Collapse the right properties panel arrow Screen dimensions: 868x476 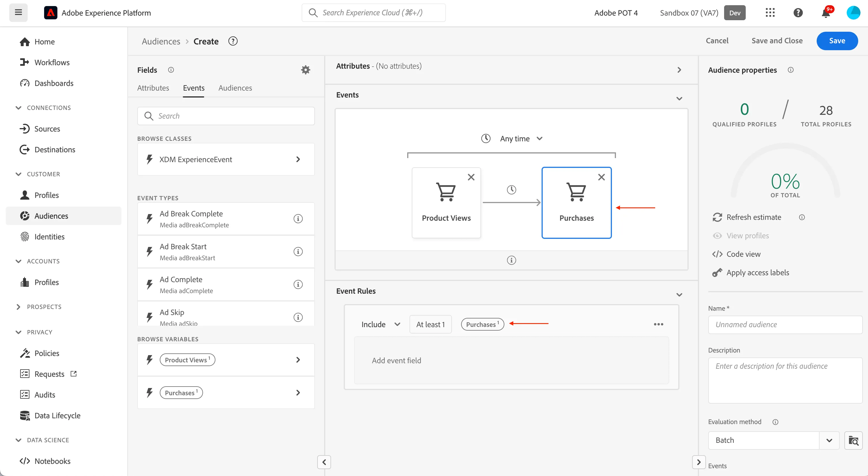698,462
